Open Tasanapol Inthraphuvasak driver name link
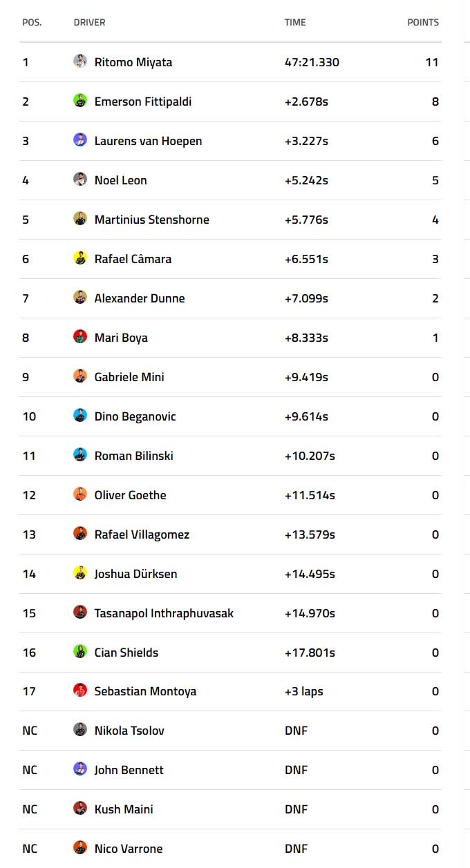The image size is (470, 868). click(x=164, y=613)
